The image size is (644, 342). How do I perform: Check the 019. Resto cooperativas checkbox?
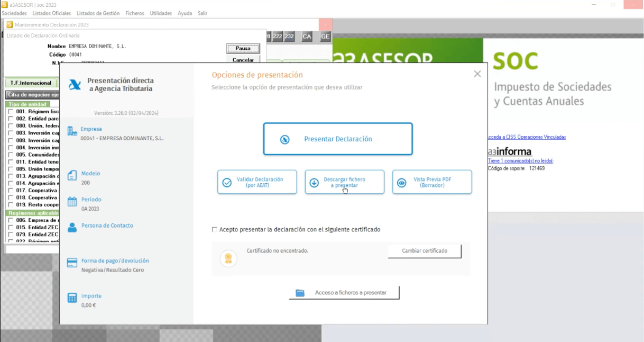tap(11, 204)
